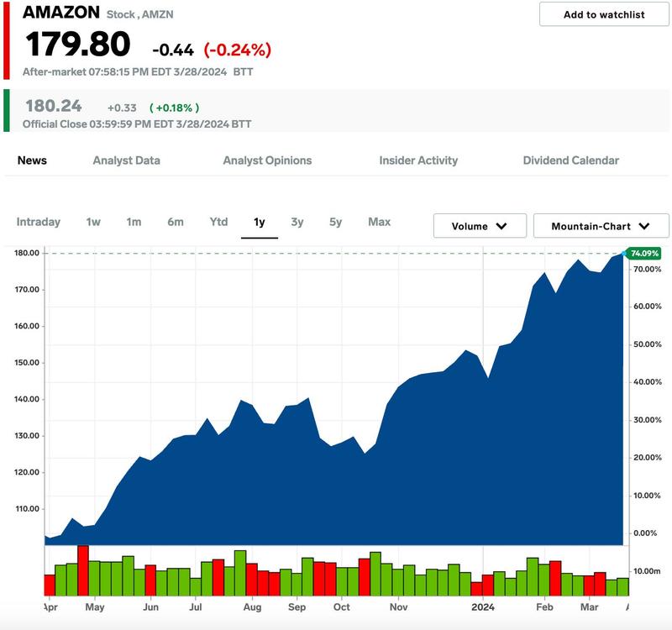The height and width of the screenshot is (630, 672).
Task: Click the red (-0.24%) percent change
Action: pos(238,50)
